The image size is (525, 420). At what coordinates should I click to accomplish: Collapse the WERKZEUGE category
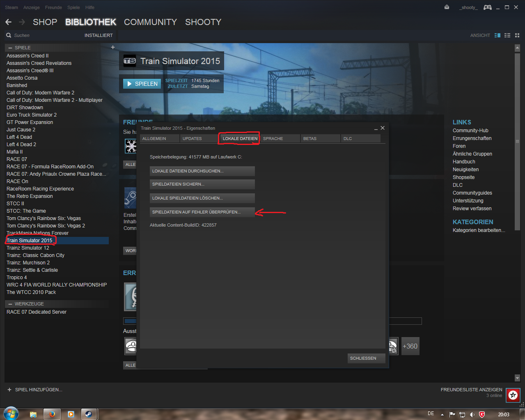point(10,304)
